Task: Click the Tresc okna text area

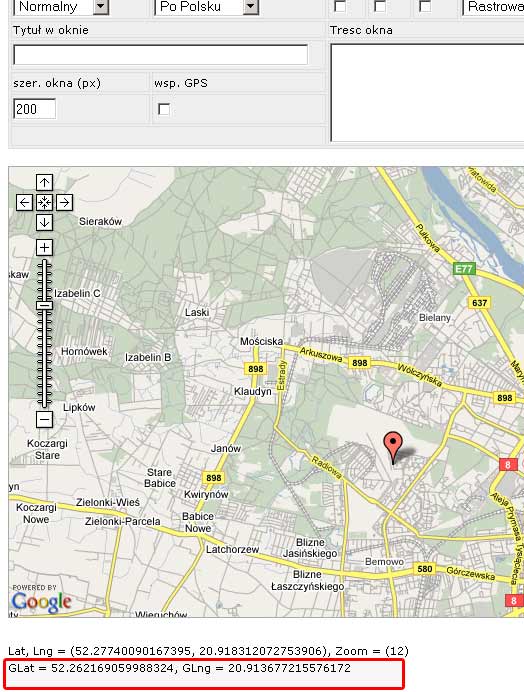Action: click(427, 93)
